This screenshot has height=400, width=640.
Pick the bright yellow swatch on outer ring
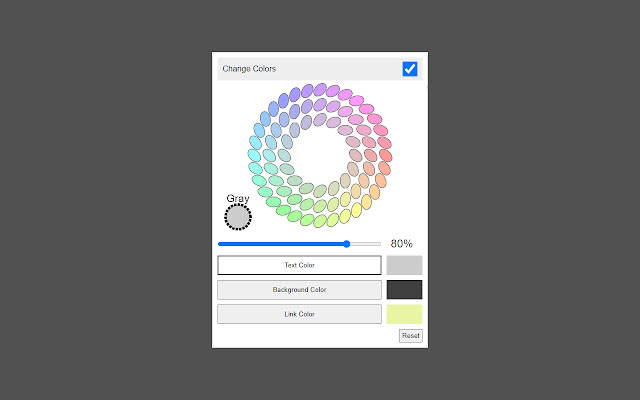(356, 210)
